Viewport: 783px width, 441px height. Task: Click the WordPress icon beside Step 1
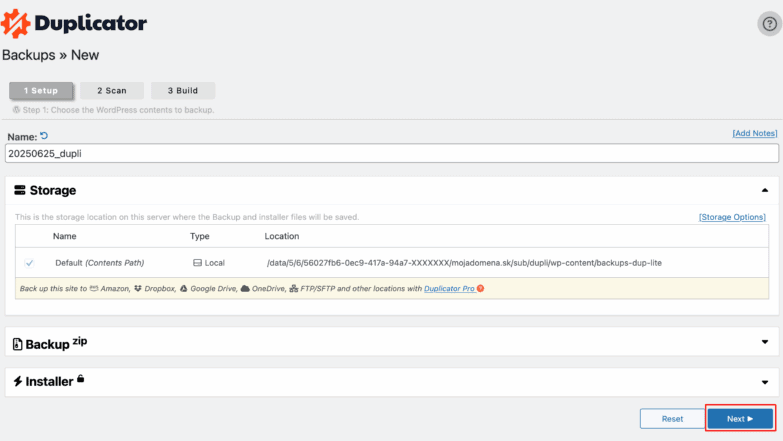tap(16, 110)
